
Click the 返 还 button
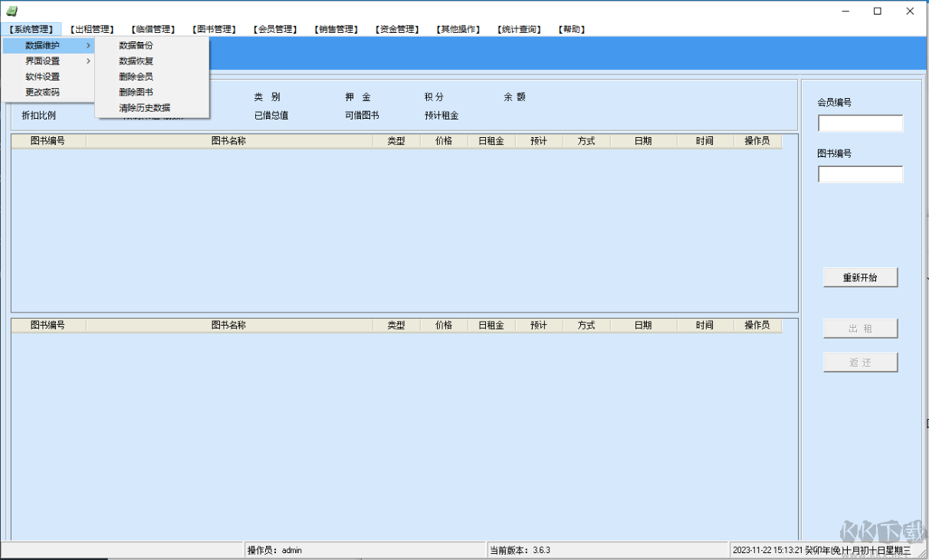(x=860, y=362)
